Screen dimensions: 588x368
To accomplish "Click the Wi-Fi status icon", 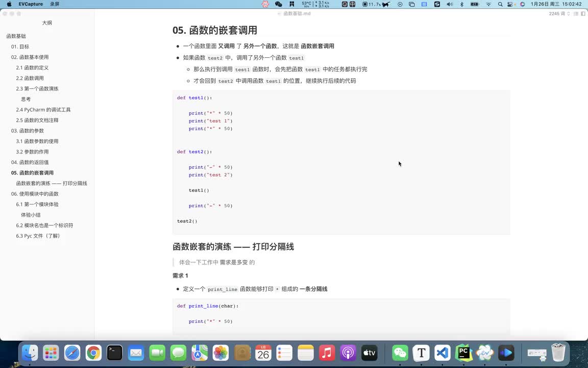I will (488, 4).
